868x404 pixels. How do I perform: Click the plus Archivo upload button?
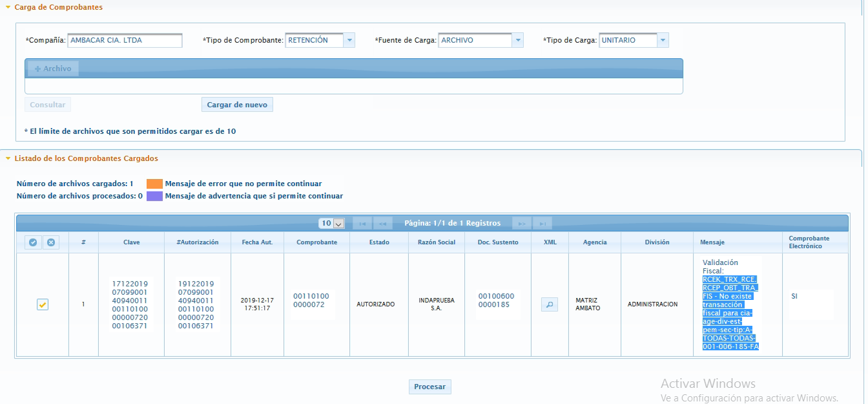tap(53, 69)
